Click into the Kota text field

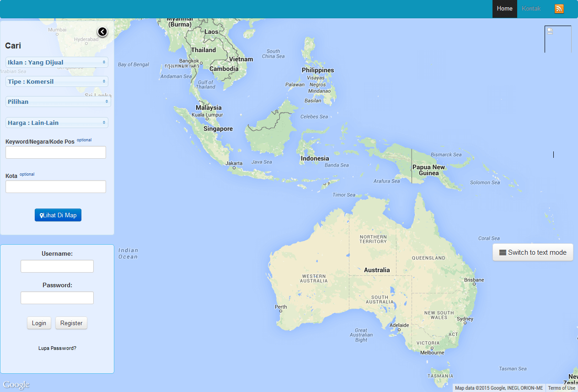pyautogui.click(x=56, y=187)
